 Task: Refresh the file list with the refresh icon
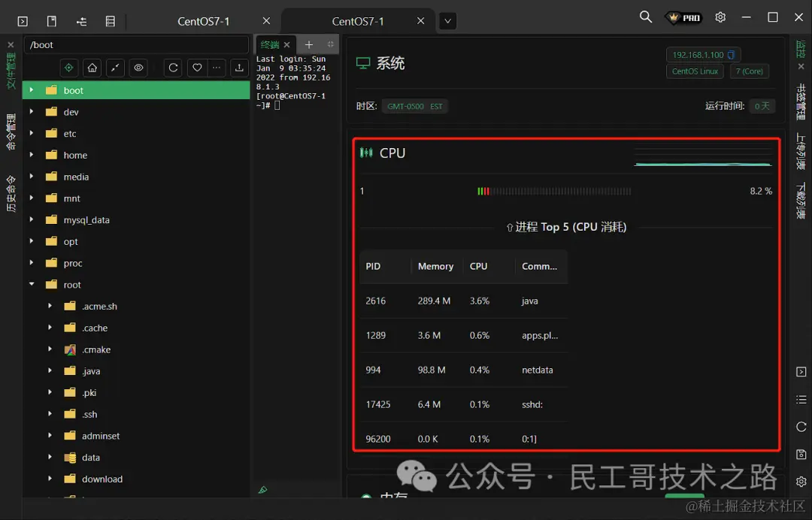tap(174, 68)
